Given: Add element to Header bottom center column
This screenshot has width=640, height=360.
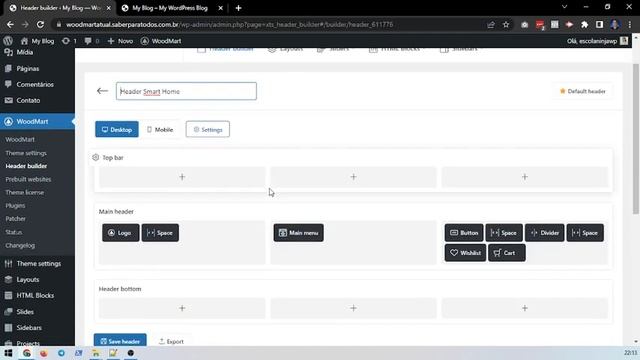Looking at the screenshot, I should tap(353, 308).
